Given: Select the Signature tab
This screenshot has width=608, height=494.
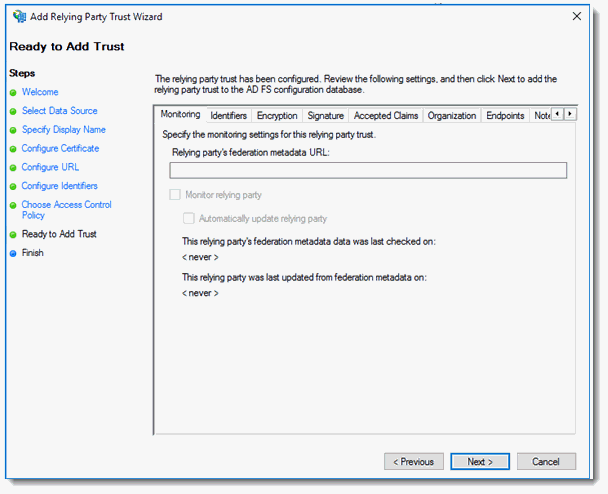Looking at the screenshot, I should click(x=325, y=116).
